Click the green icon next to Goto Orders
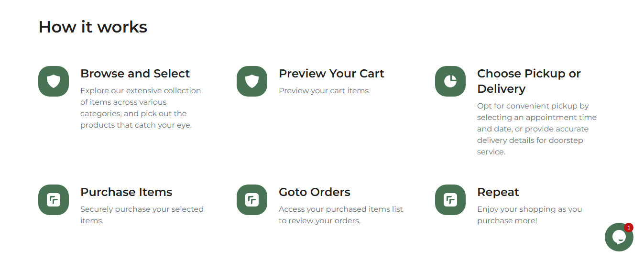 click(252, 200)
